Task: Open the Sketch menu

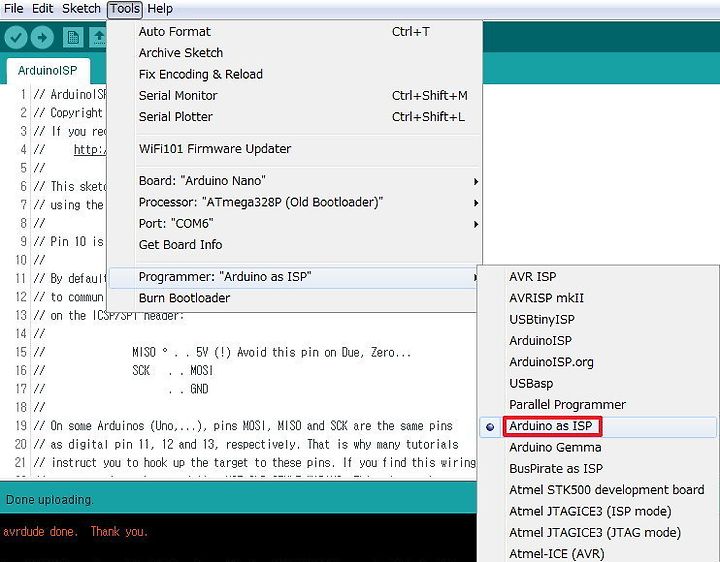Action: point(81,9)
